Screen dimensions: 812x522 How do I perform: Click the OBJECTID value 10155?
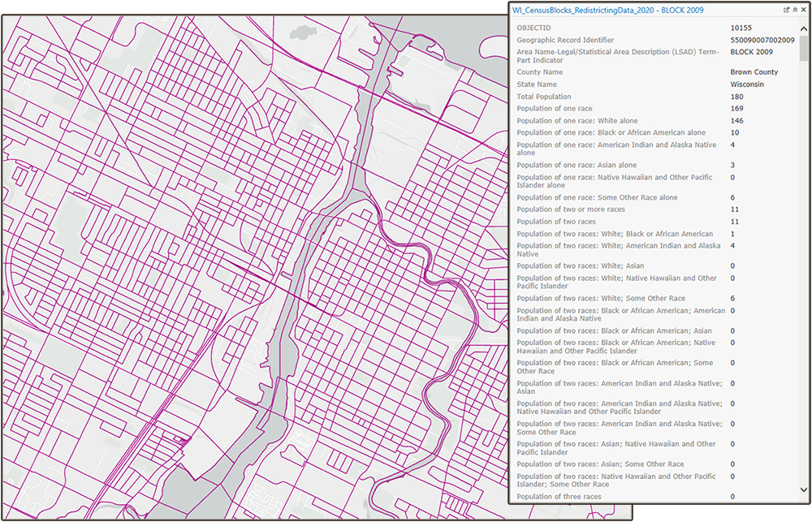[x=741, y=27]
